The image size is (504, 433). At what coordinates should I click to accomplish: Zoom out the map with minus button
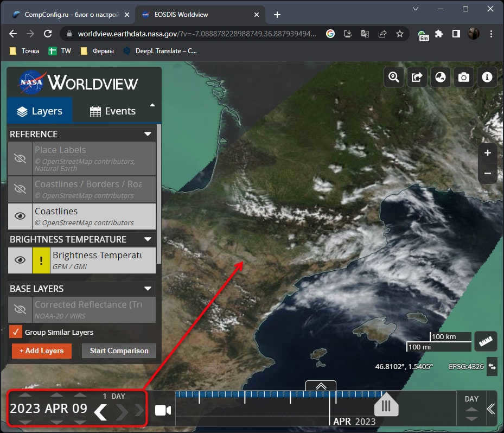pos(488,173)
